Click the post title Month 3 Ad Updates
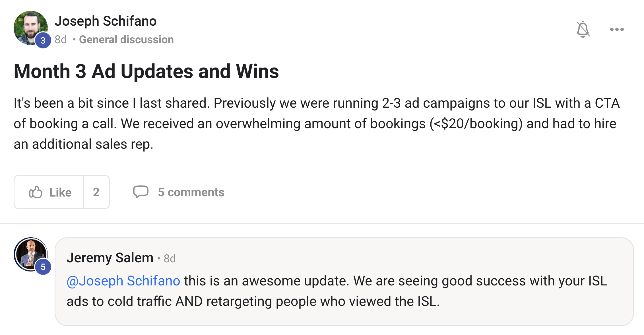The height and width of the screenshot is (335, 644). 146,71
